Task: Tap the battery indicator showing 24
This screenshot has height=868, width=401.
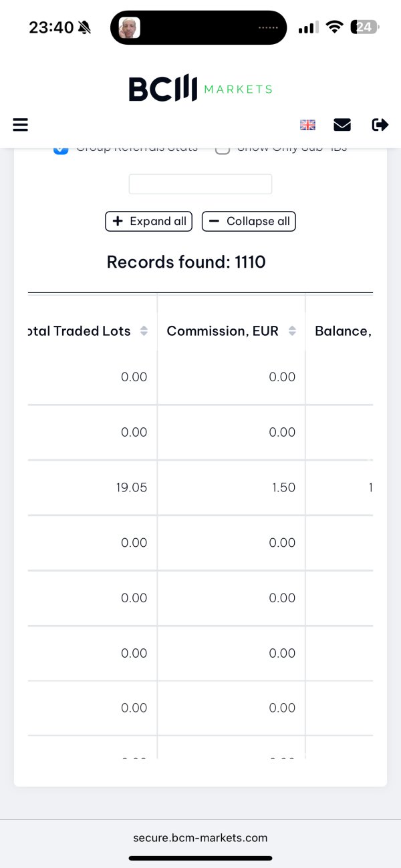Action: [365, 27]
